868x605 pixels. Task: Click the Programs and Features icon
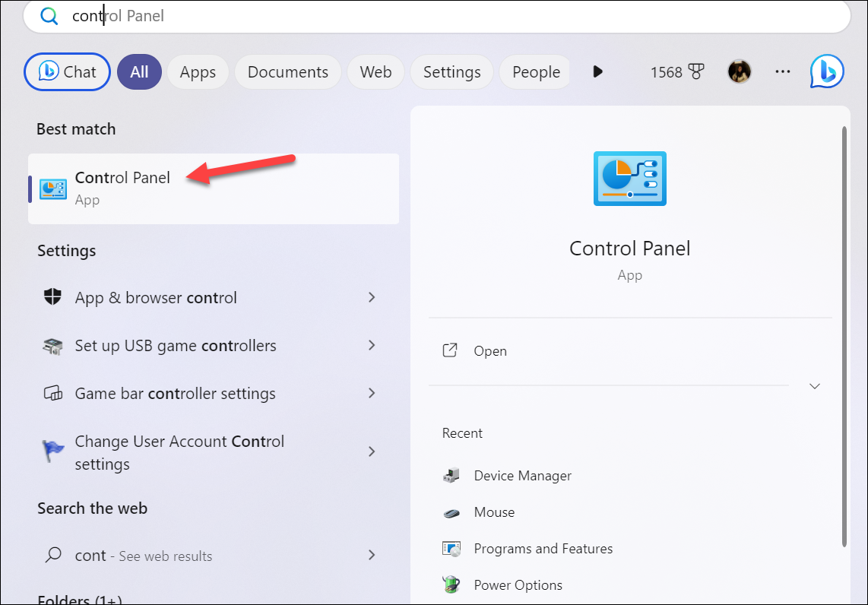click(x=451, y=549)
